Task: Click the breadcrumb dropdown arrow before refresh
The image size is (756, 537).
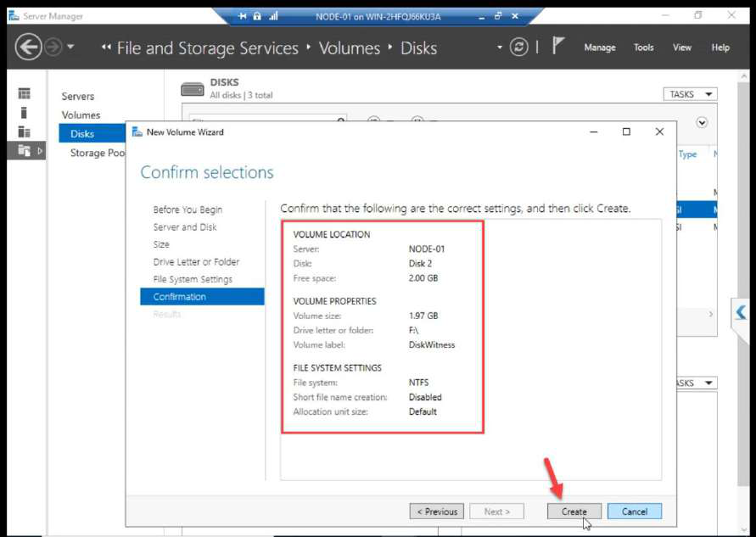Action: click(500, 48)
